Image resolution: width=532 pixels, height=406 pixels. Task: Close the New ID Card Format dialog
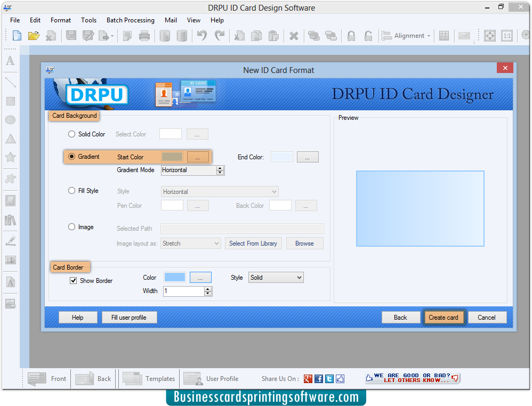coord(505,68)
